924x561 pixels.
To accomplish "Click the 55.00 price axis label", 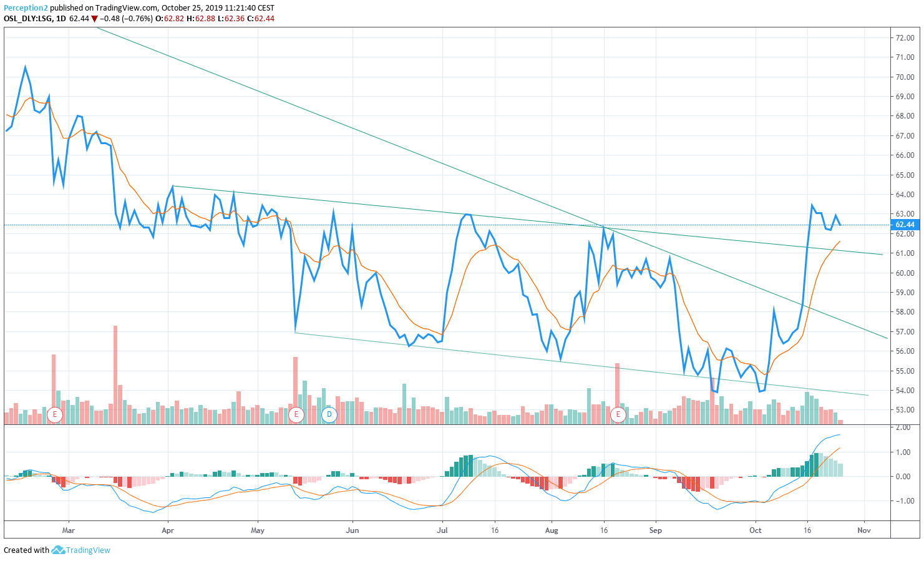I will (x=905, y=371).
